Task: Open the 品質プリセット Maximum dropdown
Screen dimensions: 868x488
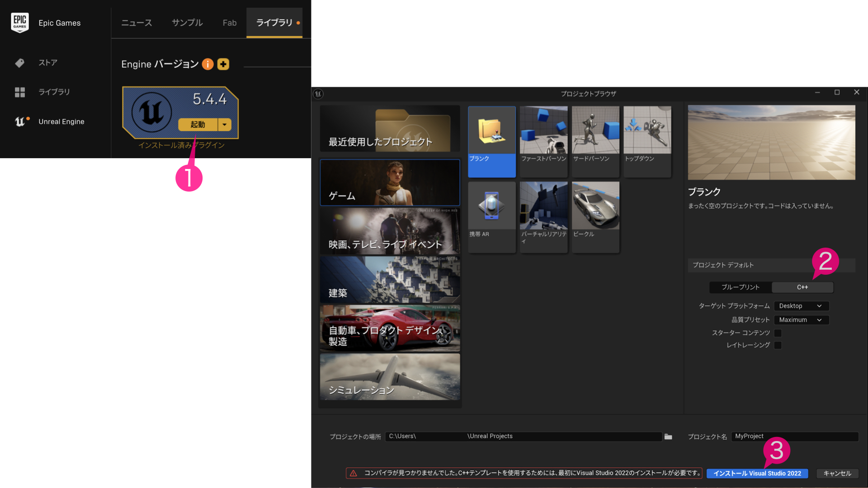Action: coord(801,320)
